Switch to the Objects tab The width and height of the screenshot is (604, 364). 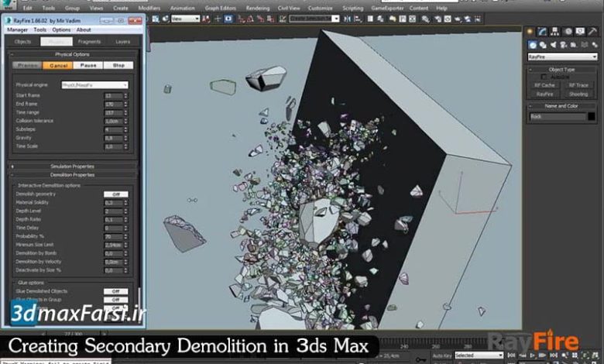(x=22, y=42)
